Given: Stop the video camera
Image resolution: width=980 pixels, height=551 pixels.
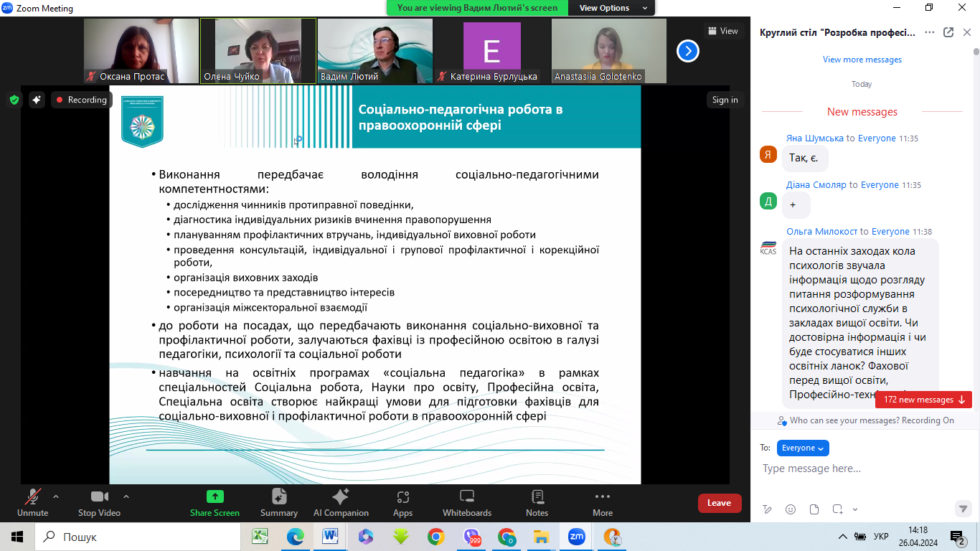Looking at the screenshot, I should 99,502.
